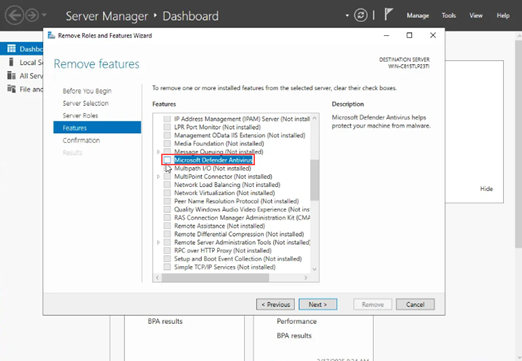Image resolution: width=522 pixels, height=361 pixels.
Task: Select Setup and Boot Event Collection row
Action: tap(238, 259)
